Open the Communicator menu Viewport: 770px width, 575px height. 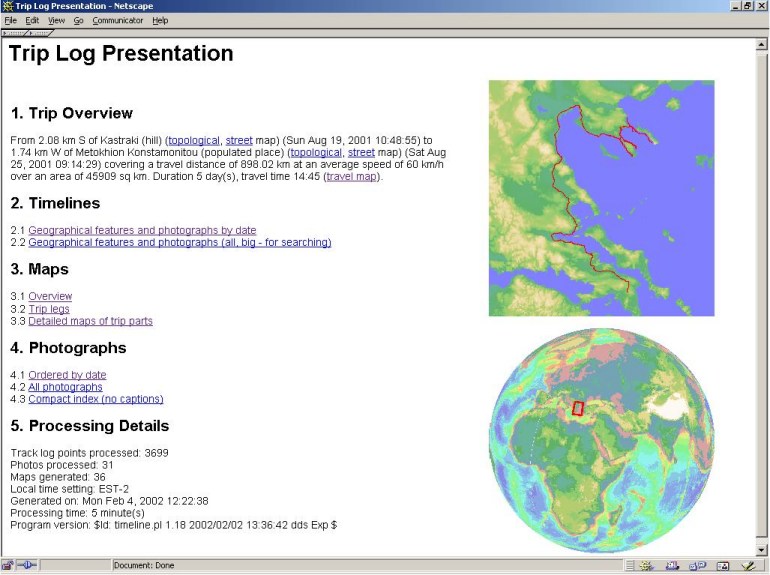[x=118, y=20]
